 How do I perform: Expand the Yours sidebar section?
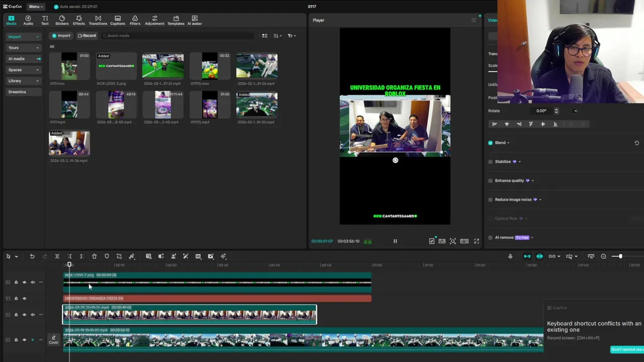(24, 48)
